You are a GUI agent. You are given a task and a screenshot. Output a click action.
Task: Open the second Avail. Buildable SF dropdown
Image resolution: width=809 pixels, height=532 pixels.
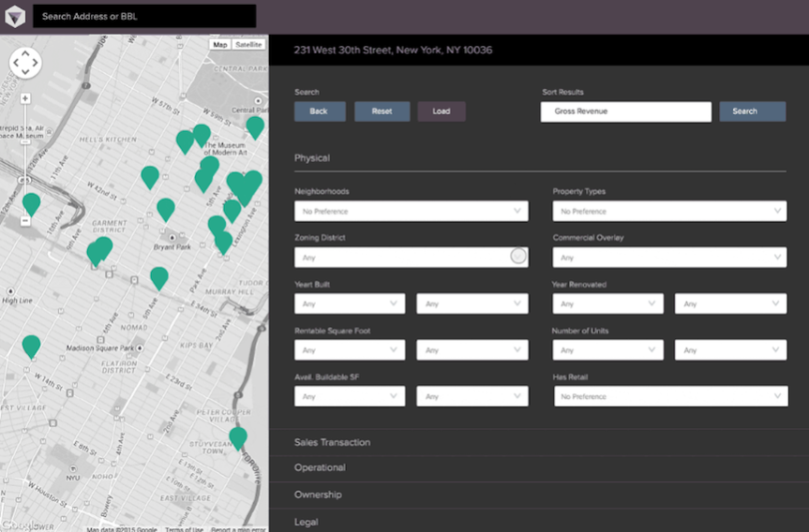tap(472, 396)
